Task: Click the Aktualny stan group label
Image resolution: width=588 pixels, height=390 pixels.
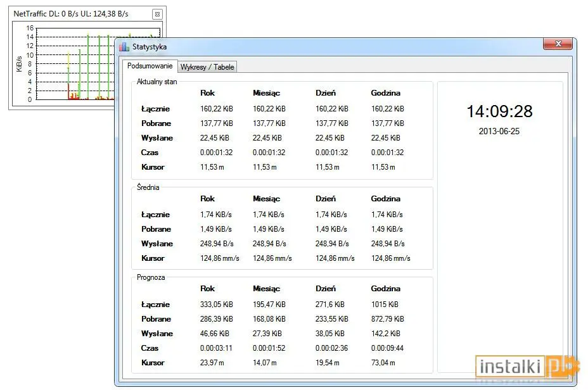Action: 157,82
